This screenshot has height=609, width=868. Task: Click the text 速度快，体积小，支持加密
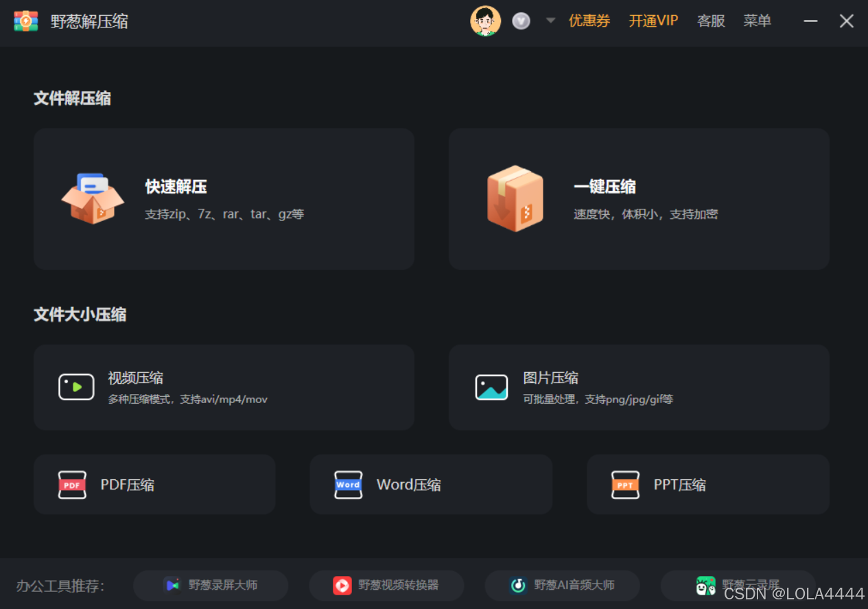coord(646,214)
